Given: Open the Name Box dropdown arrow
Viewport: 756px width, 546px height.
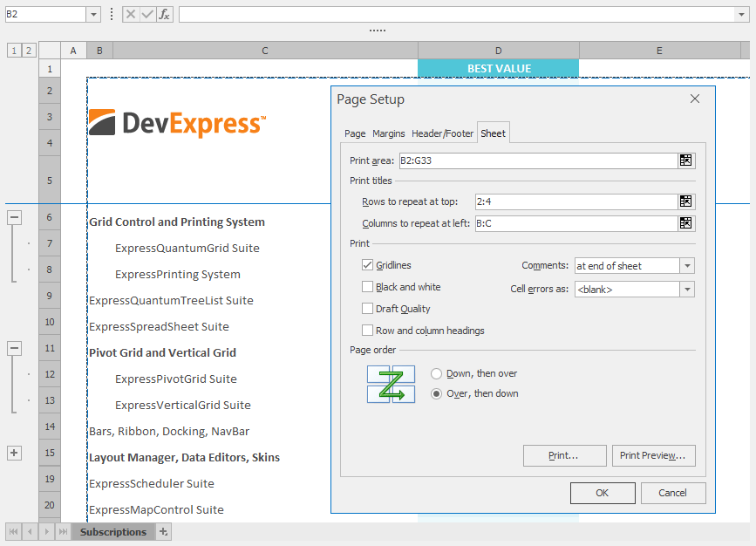Looking at the screenshot, I should click(93, 15).
